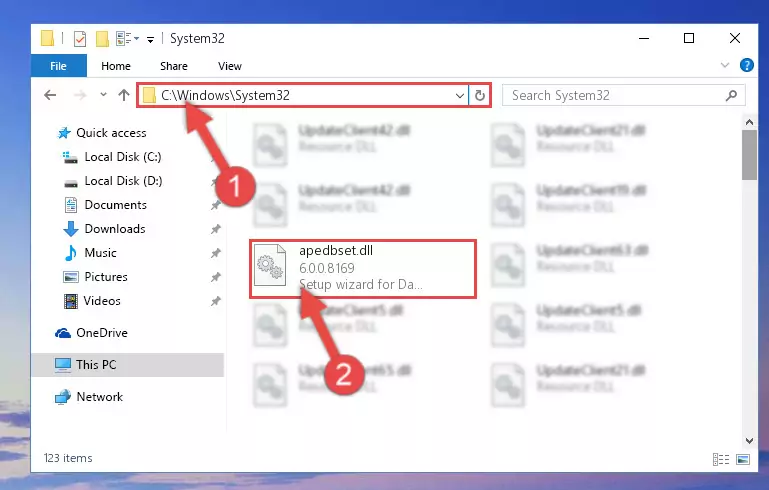Click the Search System32 field
The image size is (769, 490).
(x=623, y=95)
